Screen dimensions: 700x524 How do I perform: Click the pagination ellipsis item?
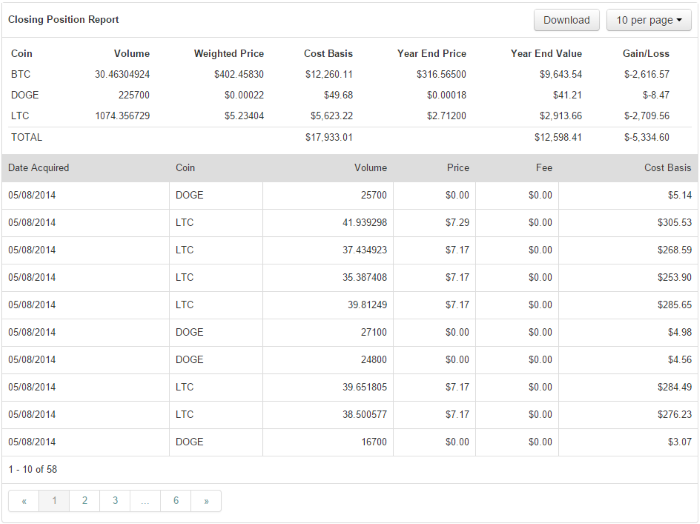[x=146, y=501]
